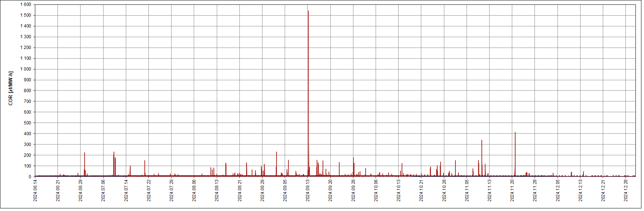This screenshot has height=211, width=644.
Task: Click the 2024.08.21 date label
Action: pyautogui.click(x=240, y=191)
